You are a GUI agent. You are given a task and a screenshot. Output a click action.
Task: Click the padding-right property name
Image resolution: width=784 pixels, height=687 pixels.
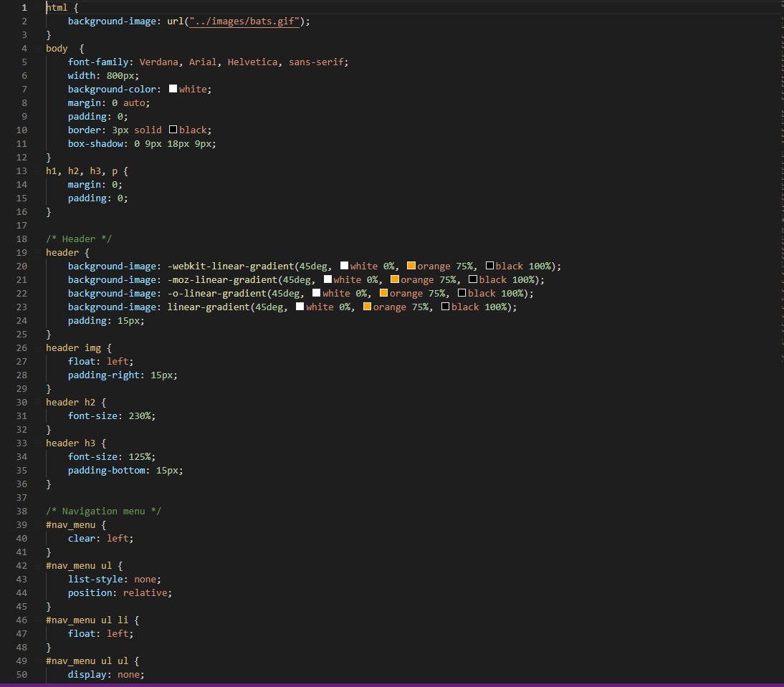point(103,375)
